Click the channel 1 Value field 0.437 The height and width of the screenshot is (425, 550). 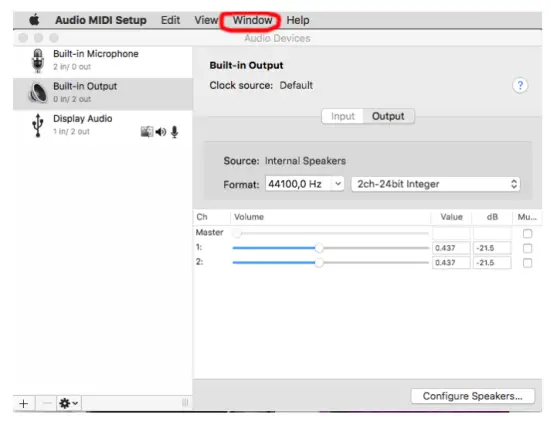[x=451, y=248]
